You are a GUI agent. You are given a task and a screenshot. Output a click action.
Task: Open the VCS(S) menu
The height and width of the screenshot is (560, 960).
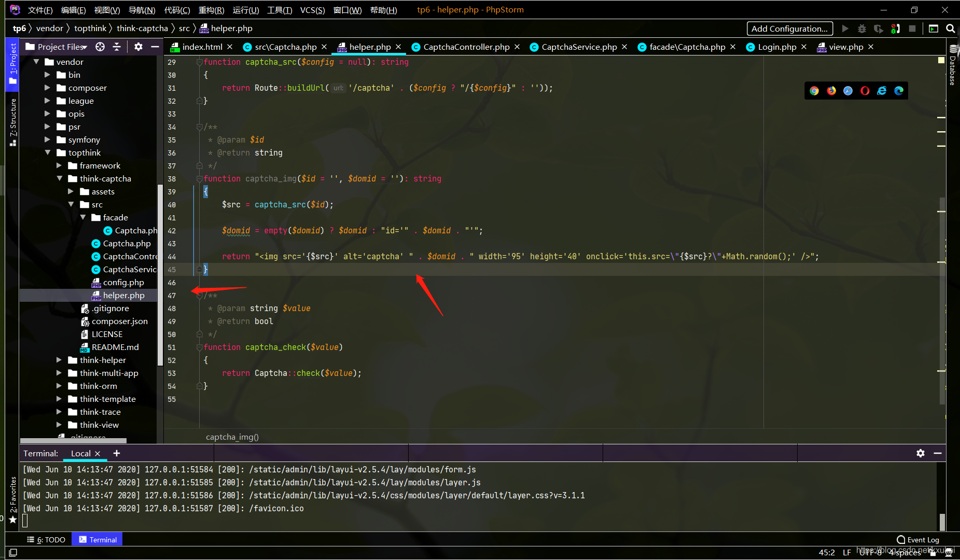point(313,10)
